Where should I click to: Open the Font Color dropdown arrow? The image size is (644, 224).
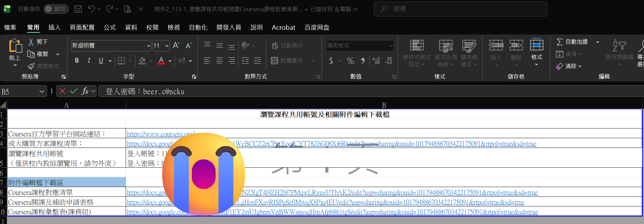coord(170,61)
